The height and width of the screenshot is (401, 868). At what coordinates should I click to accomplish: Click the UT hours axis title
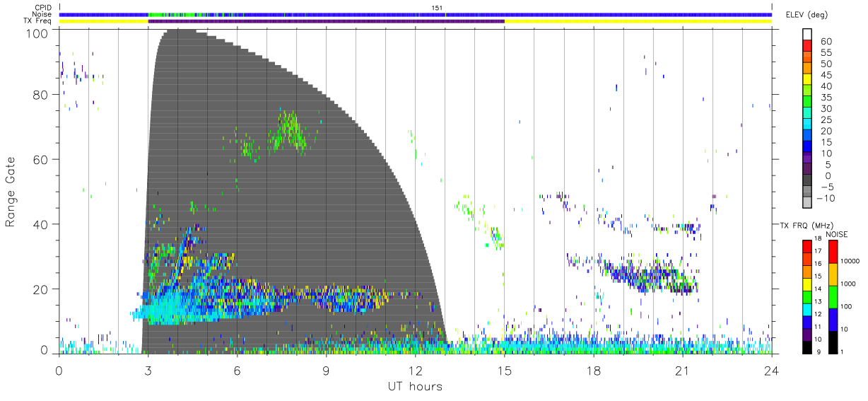tap(415, 386)
